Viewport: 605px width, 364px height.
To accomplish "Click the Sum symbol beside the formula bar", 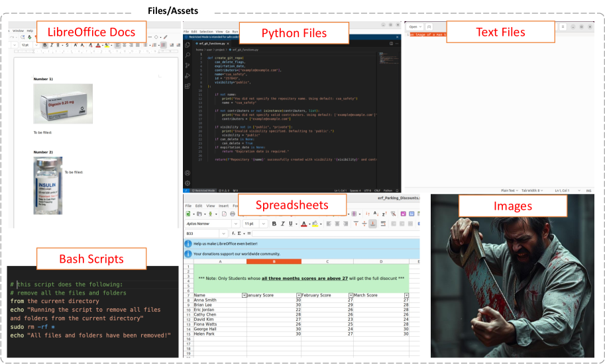I will 239,234.
